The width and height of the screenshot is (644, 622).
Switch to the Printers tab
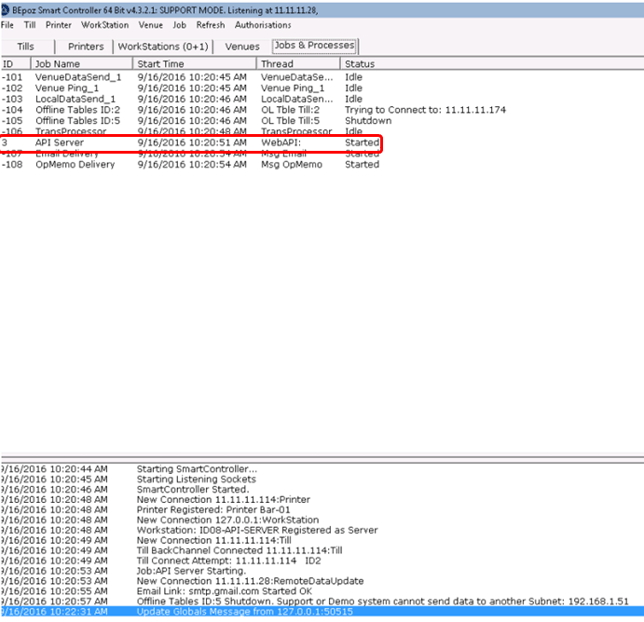(86, 47)
